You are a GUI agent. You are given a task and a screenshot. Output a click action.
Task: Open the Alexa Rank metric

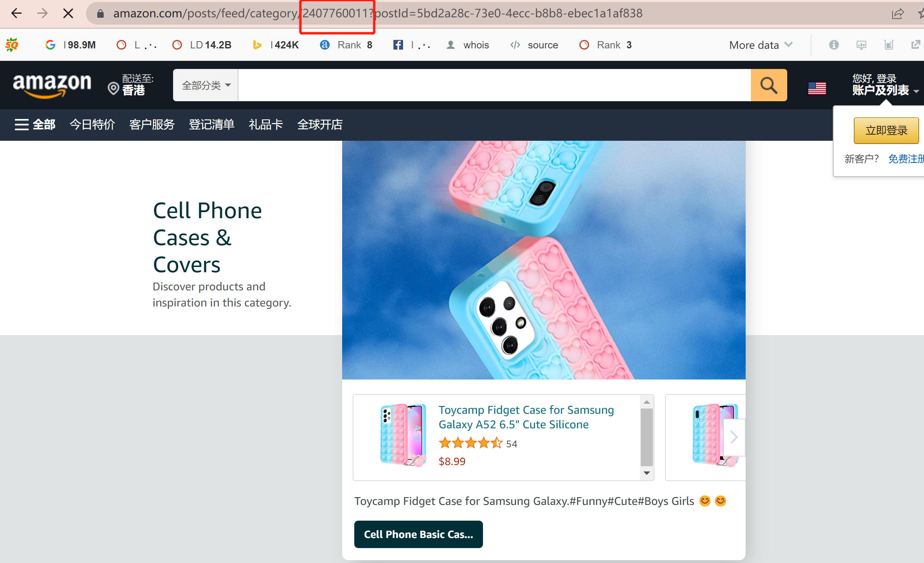[x=325, y=44]
